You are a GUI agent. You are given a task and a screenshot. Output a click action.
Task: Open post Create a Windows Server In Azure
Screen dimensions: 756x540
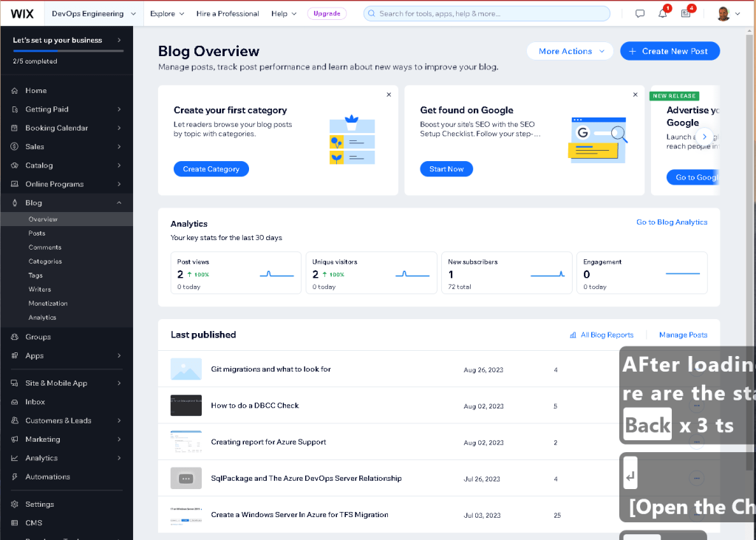coord(299,515)
